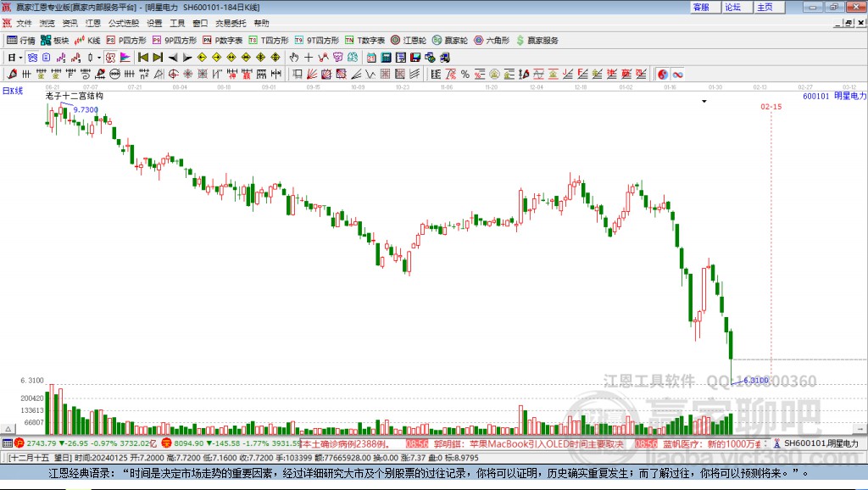Click the red pen drawing tool
Screen dimensions: 868x490
(x=12, y=75)
